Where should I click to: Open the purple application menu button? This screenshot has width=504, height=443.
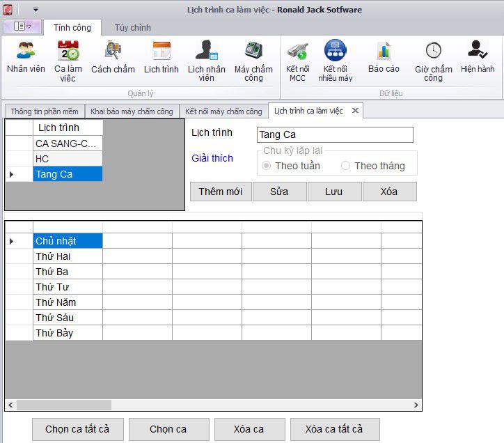pos(22,26)
